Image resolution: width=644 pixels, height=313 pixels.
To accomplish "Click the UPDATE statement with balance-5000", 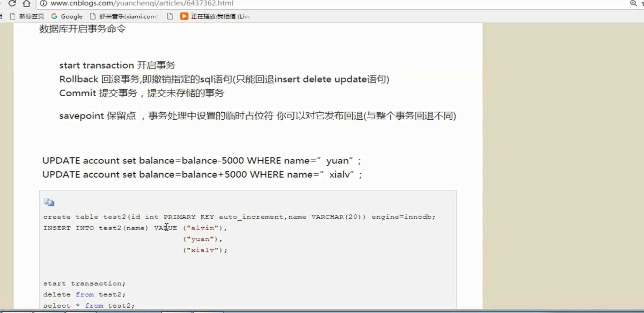I will pyautogui.click(x=202, y=161).
